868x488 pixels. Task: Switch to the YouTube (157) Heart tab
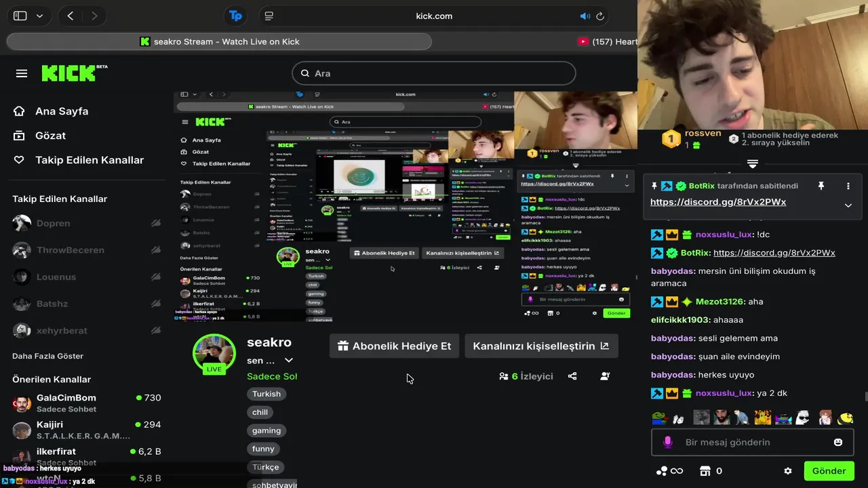click(607, 41)
